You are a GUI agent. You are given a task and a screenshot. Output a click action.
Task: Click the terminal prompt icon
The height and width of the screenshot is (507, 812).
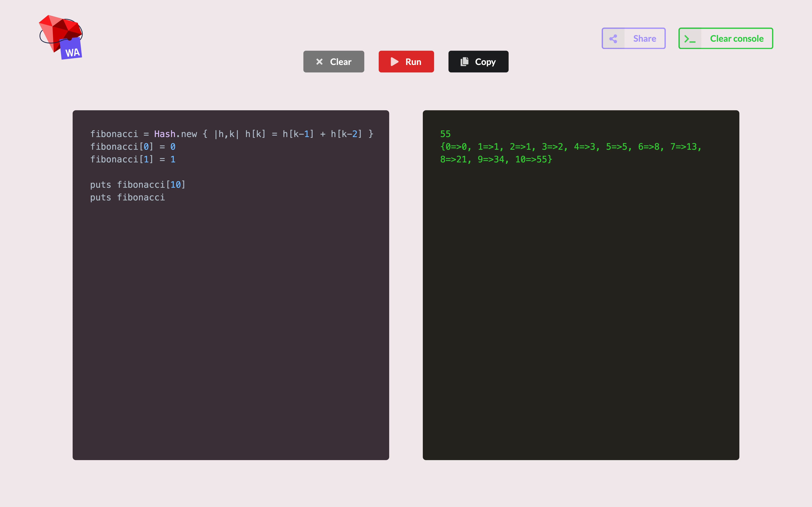pos(690,39)
